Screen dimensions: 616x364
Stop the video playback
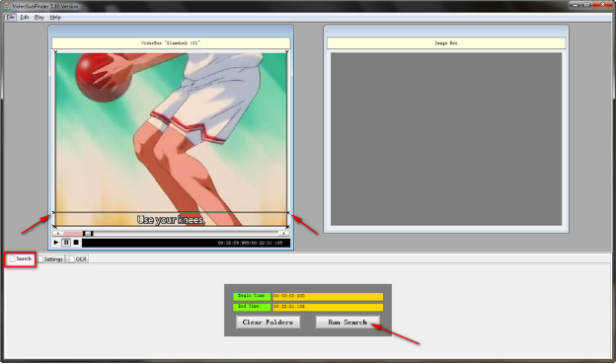point(76,243)
